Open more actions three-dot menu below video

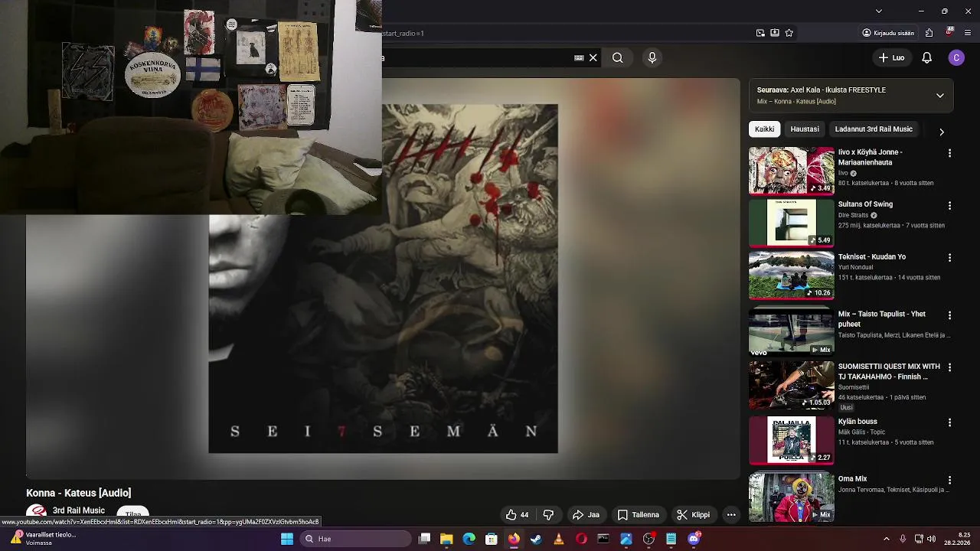point(731,514)
